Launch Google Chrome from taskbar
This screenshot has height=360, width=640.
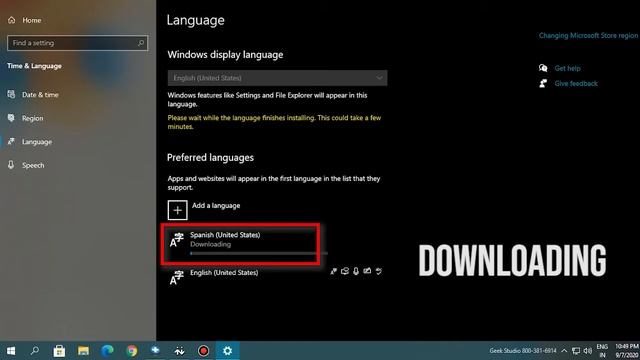[x=131, y=351]
